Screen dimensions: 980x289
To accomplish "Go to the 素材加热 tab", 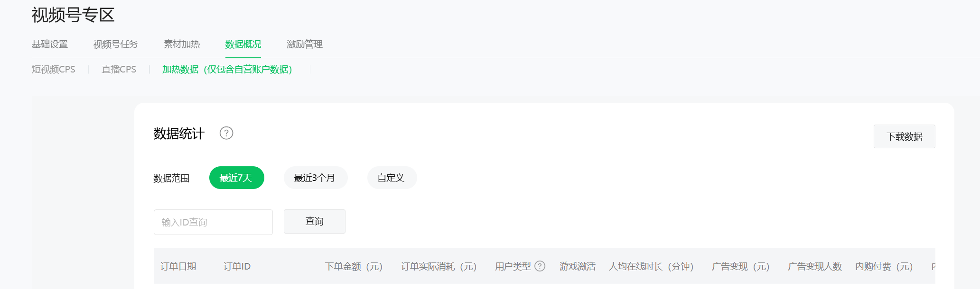I will pos(182,44).
